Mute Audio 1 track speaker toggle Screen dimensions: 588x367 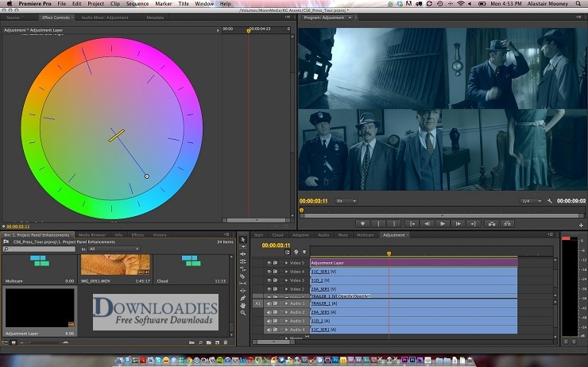pos(269,303)
